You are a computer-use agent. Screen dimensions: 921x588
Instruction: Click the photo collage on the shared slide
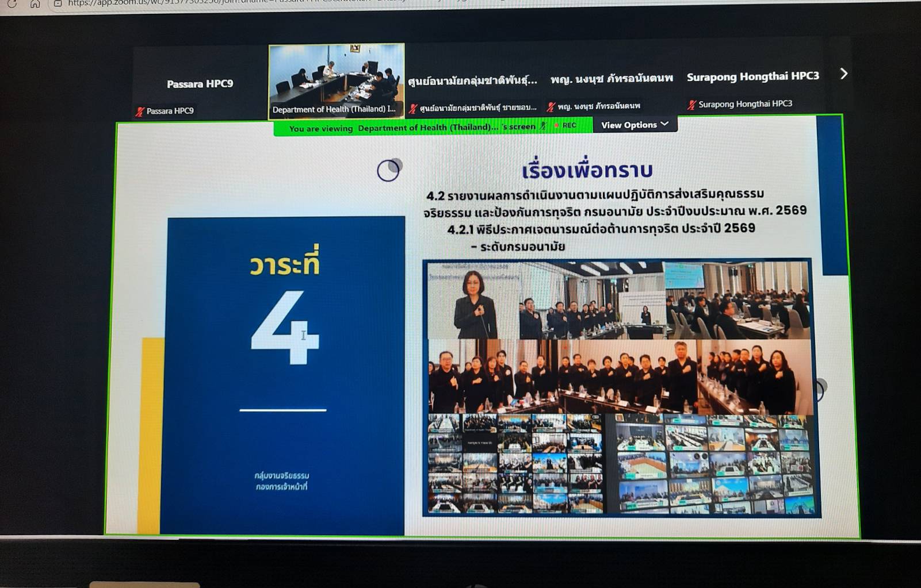click(x=620, y=388)
